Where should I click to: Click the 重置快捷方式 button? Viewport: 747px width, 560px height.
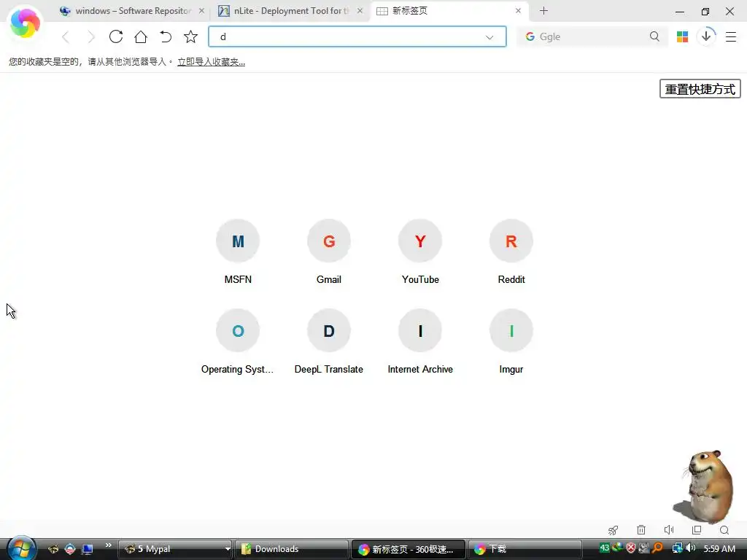[x=700, y=89]
